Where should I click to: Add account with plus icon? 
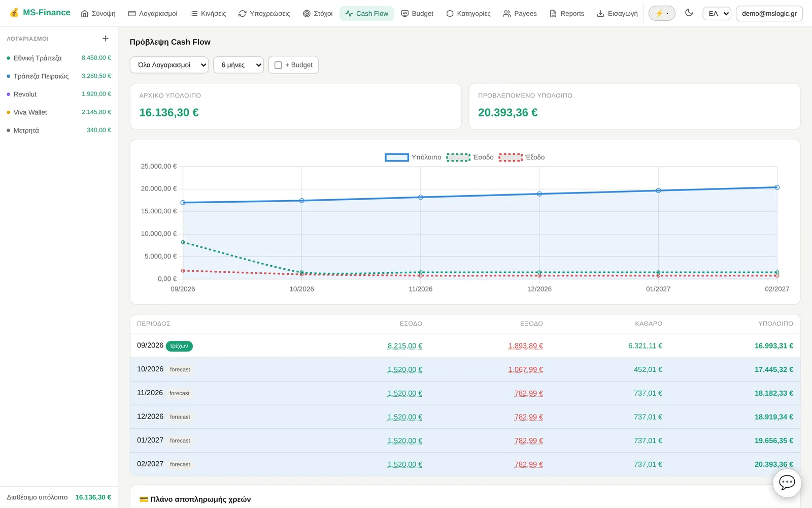(x=106, y=39)
